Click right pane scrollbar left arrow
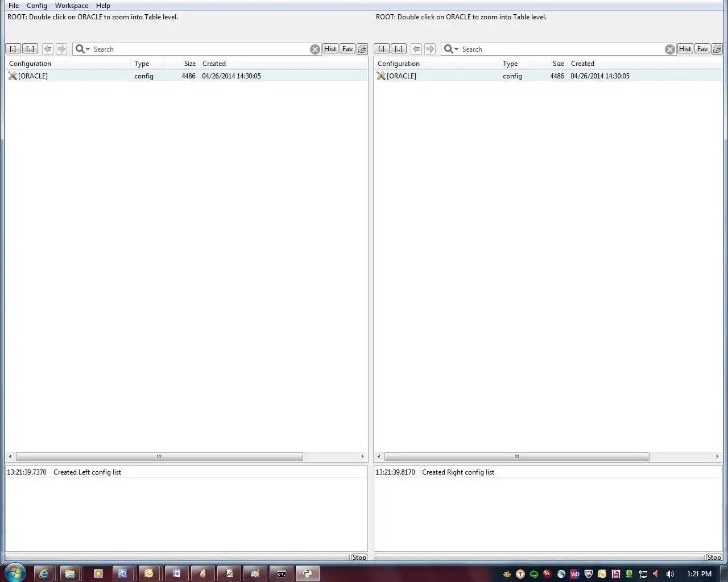Screen dimensions: 728x582 coord(379,456)
